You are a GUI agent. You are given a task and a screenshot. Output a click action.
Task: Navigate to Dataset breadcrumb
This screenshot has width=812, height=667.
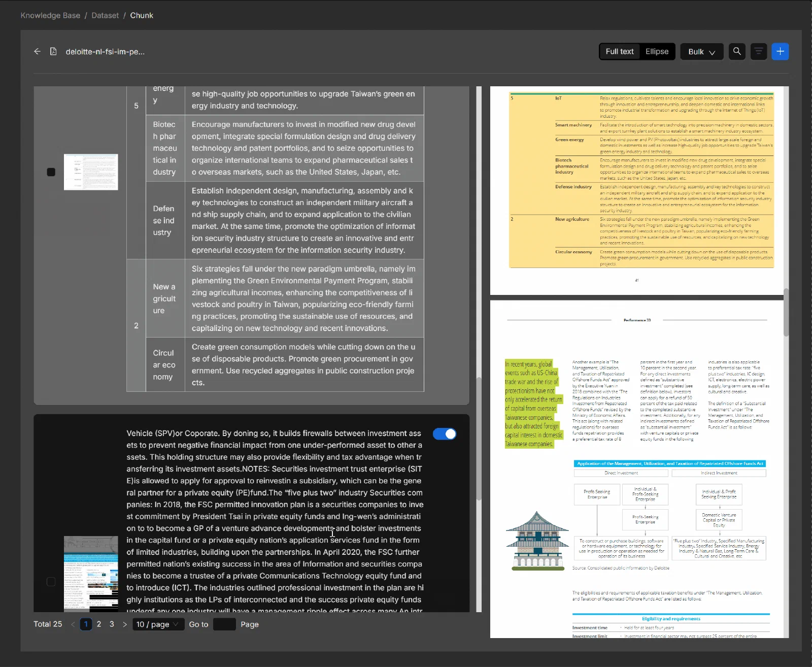pyautogui.click(x=105, y=15)
